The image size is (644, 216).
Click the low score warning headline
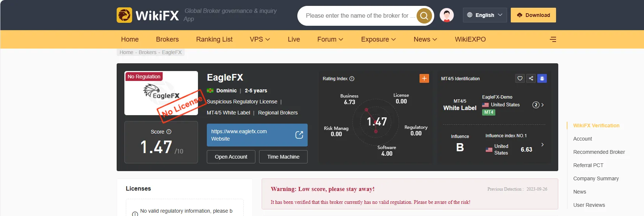point(322,189)
